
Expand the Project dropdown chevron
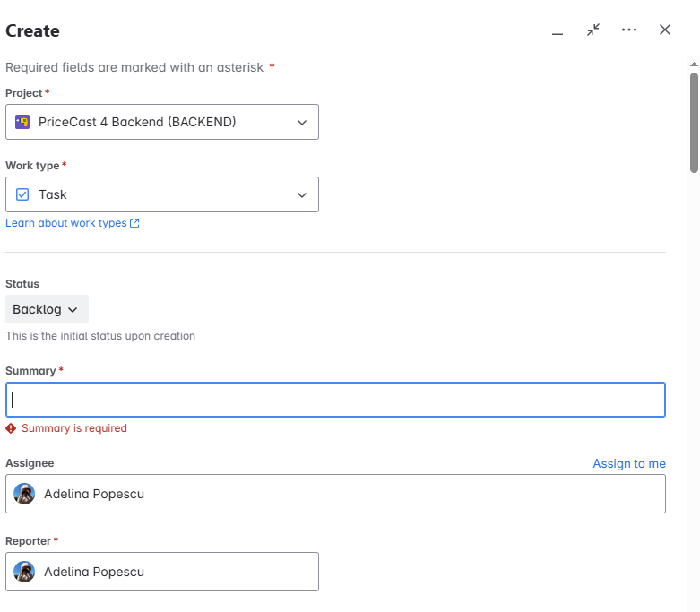click(x=302, y=123)
